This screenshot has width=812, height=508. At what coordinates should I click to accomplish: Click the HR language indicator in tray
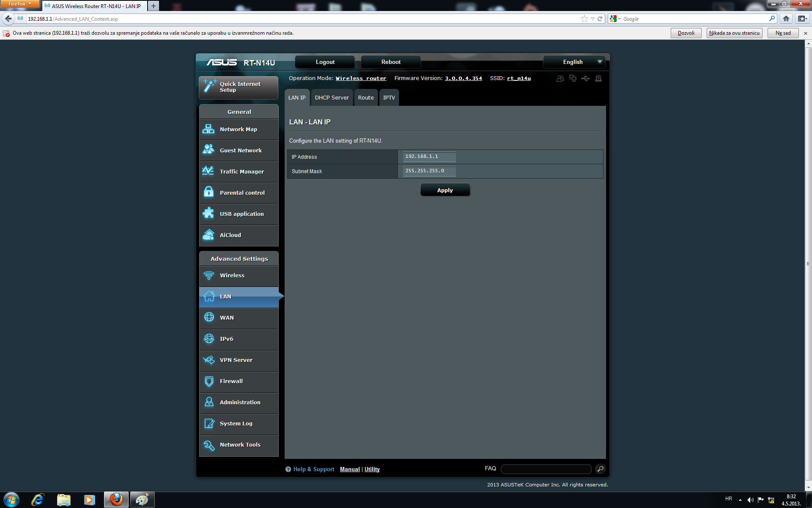tap(729, 499)
